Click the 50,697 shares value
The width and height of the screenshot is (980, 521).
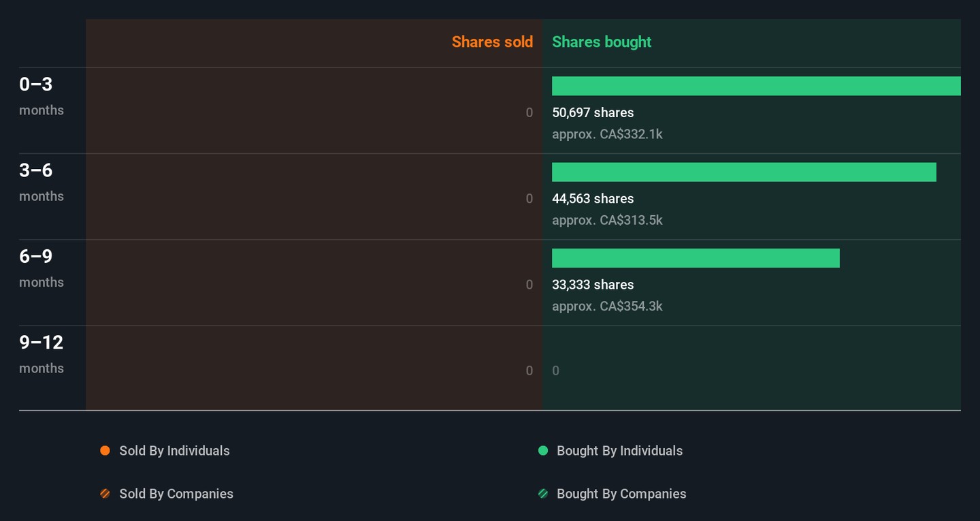click(593, 113)
